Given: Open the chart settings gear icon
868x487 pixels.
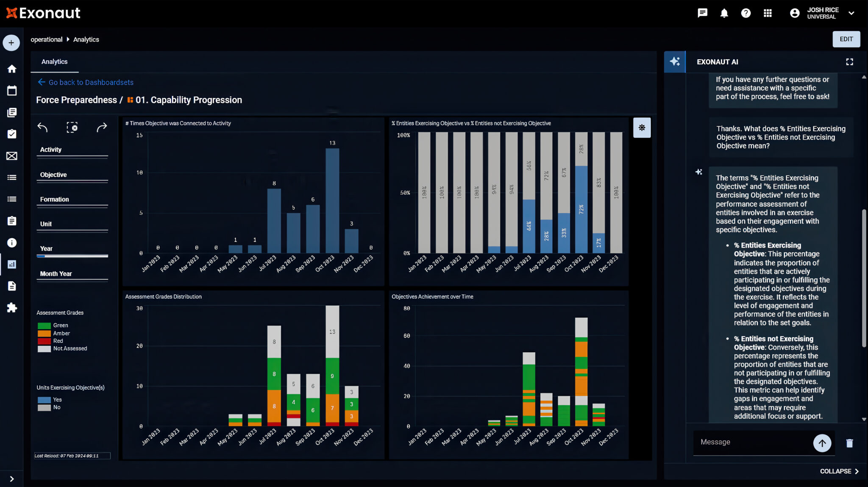Looking at the screenshot, I should pos(642,128).
